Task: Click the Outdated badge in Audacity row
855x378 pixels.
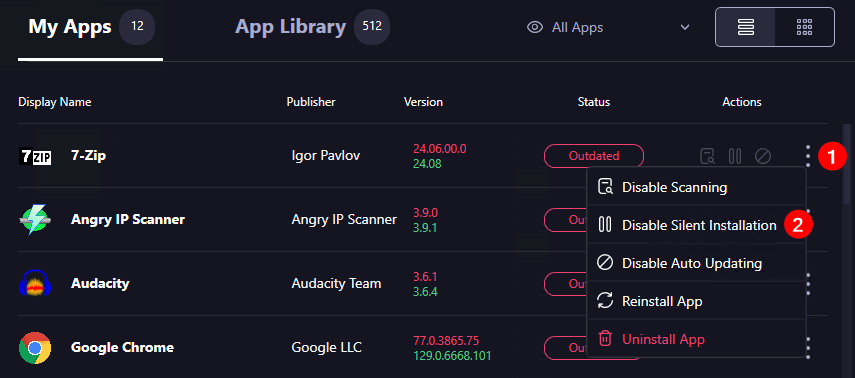Action: pos(565,284)
